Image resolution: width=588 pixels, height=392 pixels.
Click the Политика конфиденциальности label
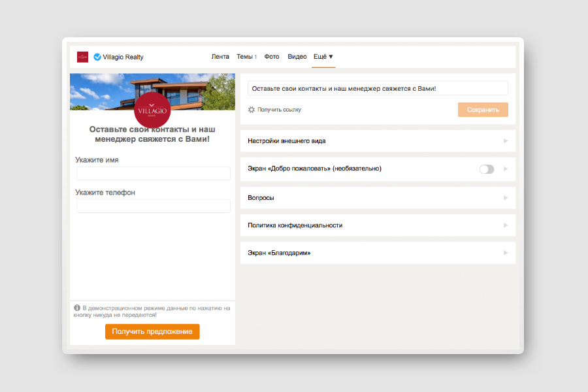point(295,225)
